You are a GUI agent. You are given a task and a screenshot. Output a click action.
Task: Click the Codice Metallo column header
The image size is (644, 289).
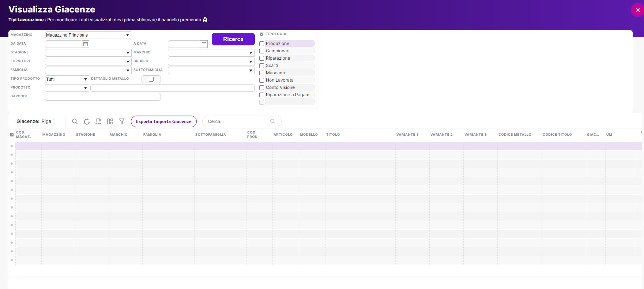point(515,135)
